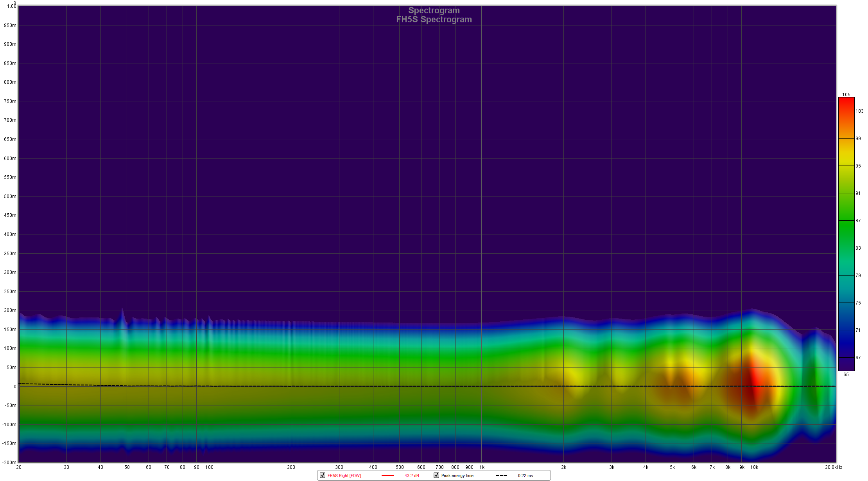The width and height of the screenshot is (868, 481).
Task: Toggle the Peak energy time checkbox
Action: click(436, 475)
